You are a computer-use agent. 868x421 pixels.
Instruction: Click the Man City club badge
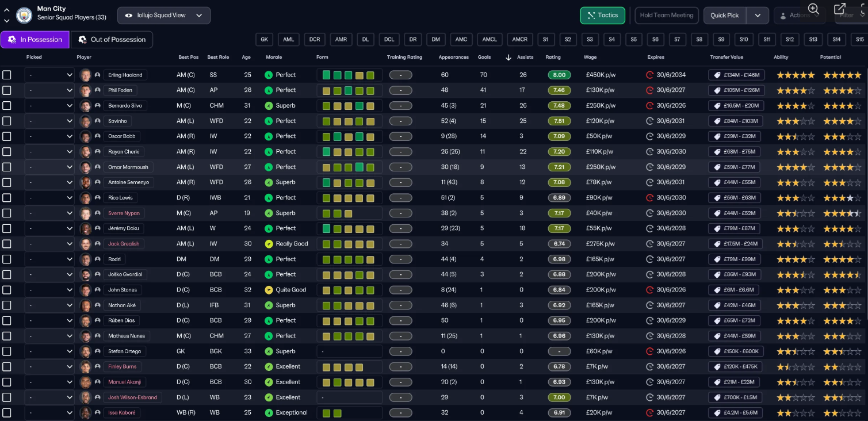point(24,15)
